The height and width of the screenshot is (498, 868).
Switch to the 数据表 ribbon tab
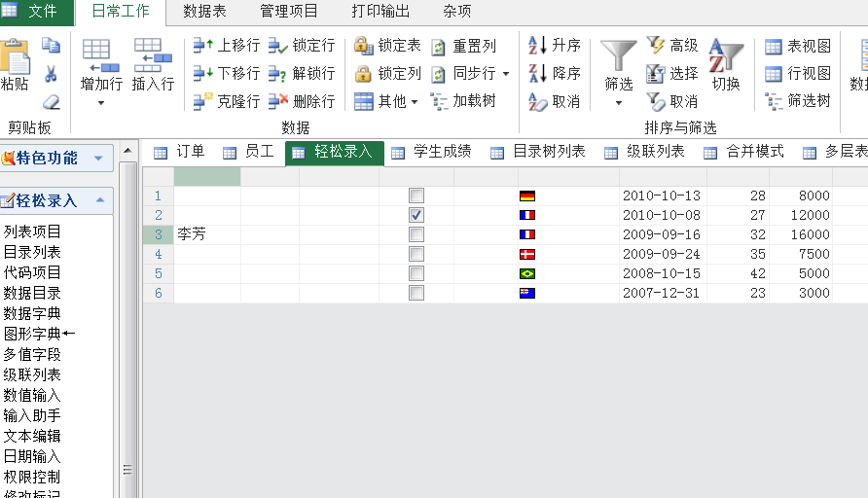[204, 12]
